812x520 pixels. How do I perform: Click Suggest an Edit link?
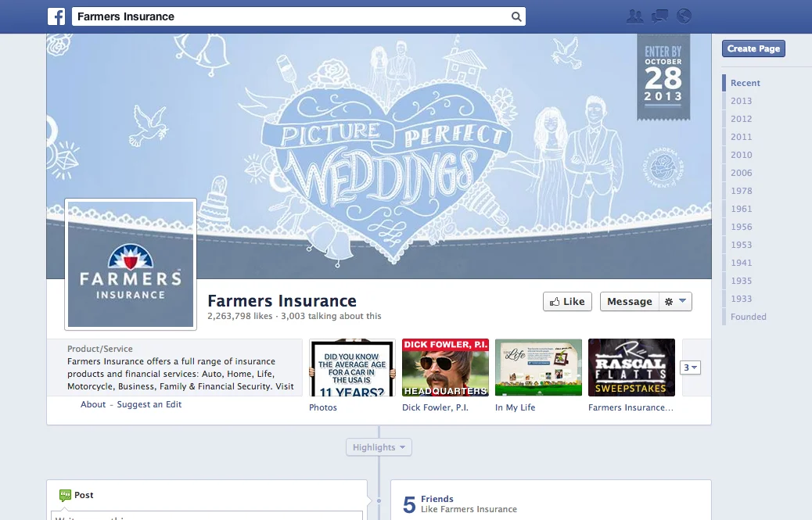click(x=149, y=404)
